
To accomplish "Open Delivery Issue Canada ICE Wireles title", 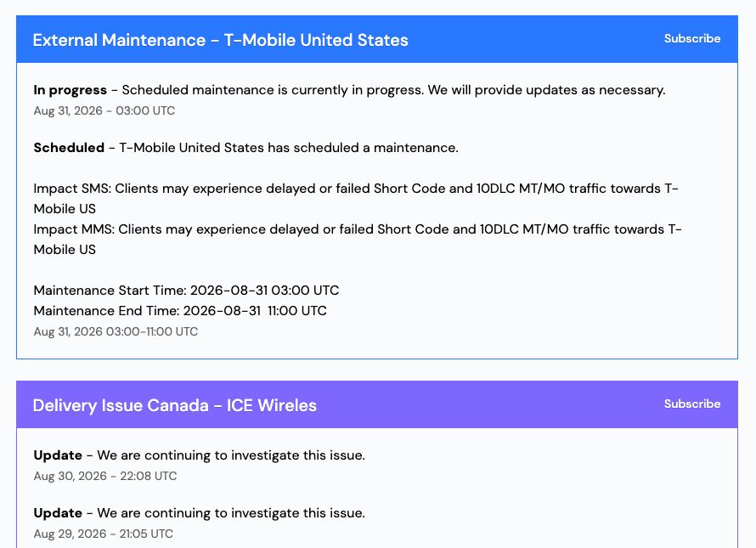I will [174, 405].
